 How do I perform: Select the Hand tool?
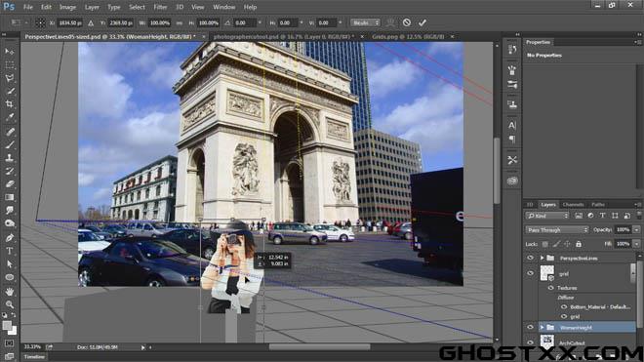10,292
